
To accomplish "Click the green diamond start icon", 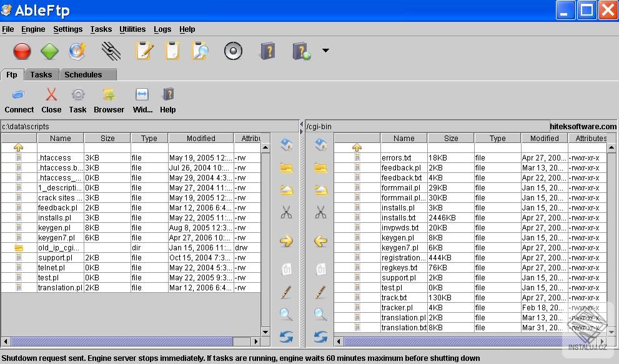I will (x=50, y=51).
